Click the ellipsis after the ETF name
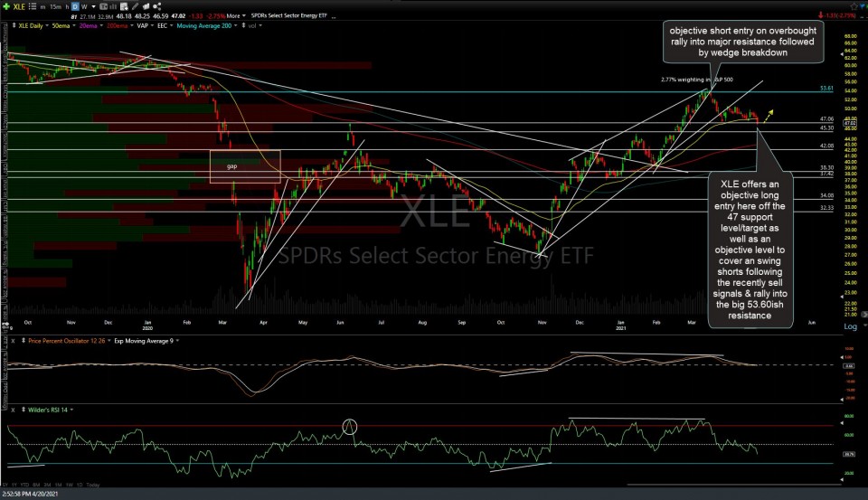Screen dimensions: 868x500 (x=334, y=16)
